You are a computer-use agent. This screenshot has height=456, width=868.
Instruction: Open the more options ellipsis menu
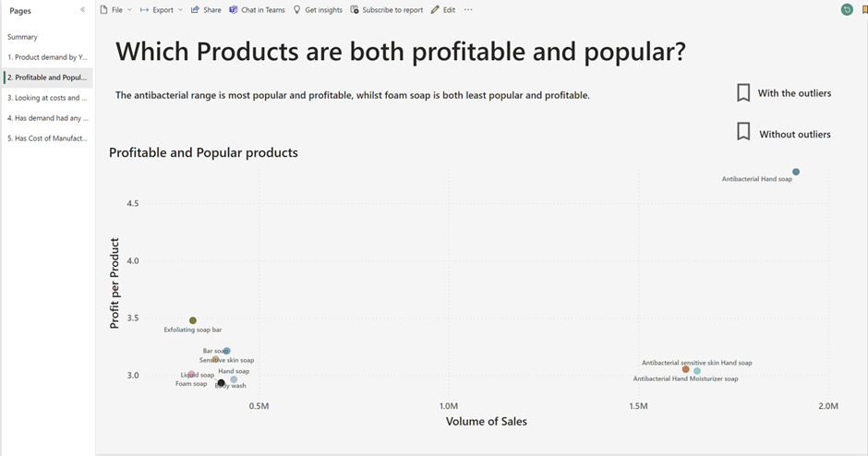pos(468,10)
